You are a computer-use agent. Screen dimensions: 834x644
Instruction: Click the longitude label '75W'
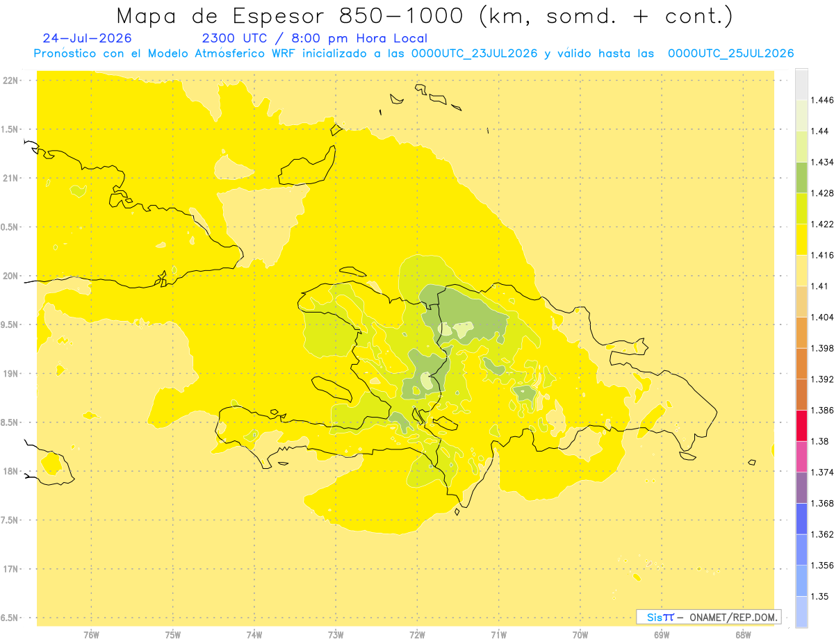[172, 635]
